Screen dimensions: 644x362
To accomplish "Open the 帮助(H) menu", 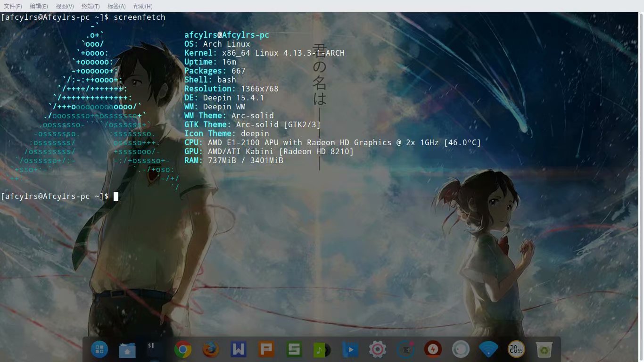I will click(143, 6).
